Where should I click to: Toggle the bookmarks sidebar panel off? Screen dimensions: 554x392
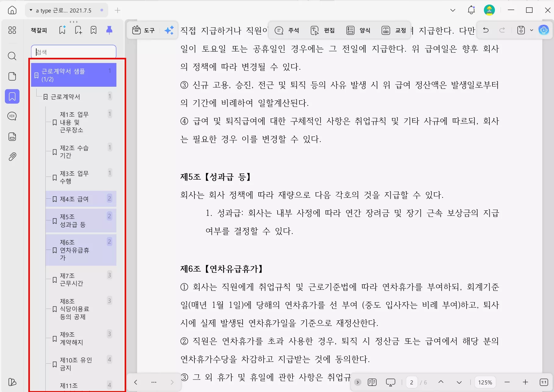click(12, 96)
